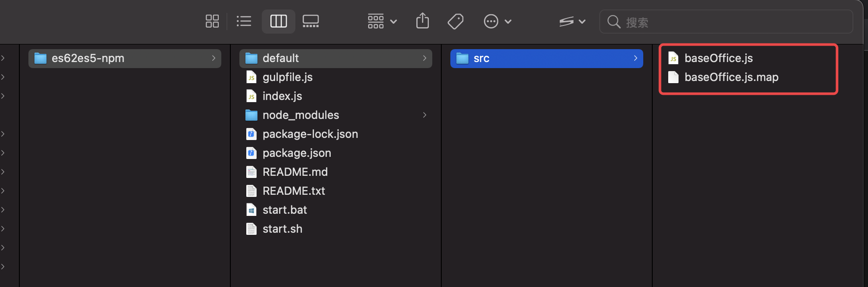Select the baseOffice.js file

tap(718, 58)
